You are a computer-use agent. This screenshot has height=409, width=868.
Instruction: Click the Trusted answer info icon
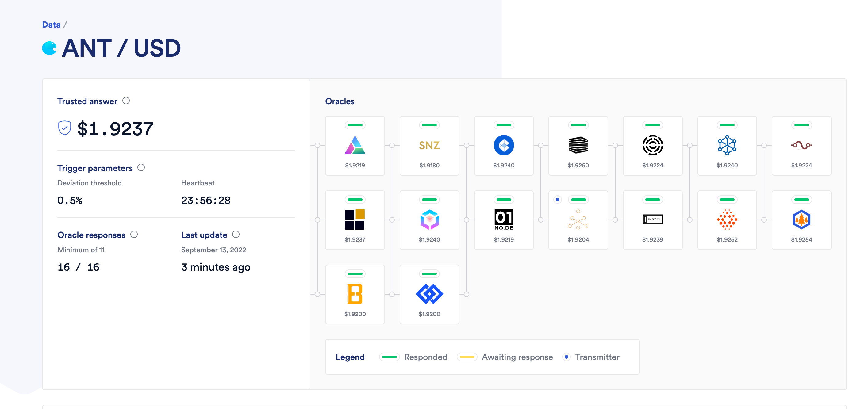pos(126,101)
